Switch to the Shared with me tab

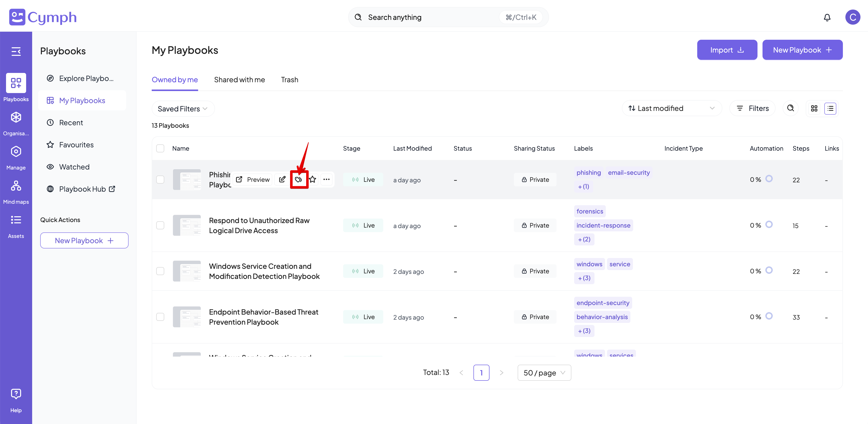(x=239, y=80)
